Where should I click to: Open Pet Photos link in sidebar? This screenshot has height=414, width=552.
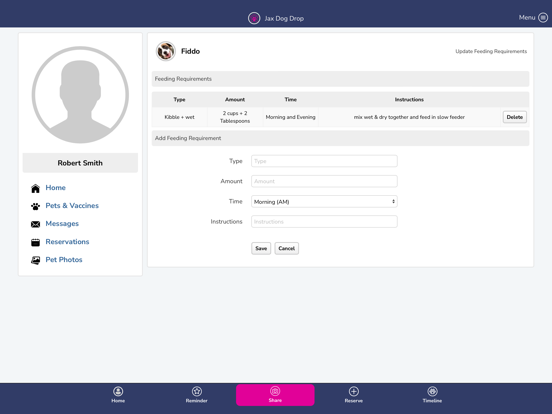[x=64, y=259]
